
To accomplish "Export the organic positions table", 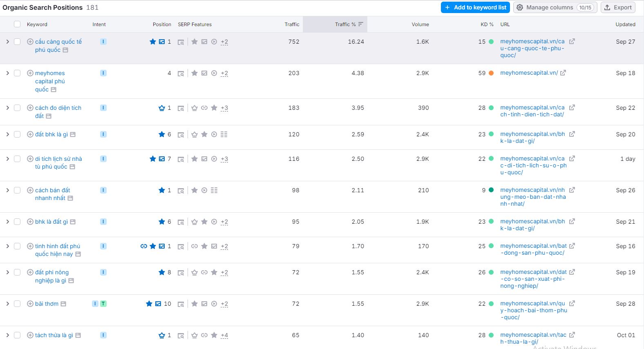I will (618, 7).
